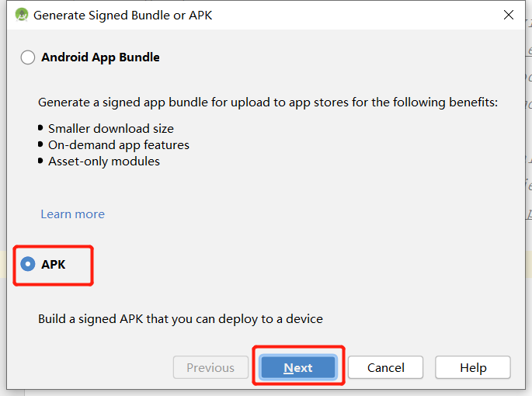Image resolution: width=532 pixels, height=396 pixels.
Task: Click the dialog title 'Generate Signed Bundle or APK'
Action: (x=123, y=15)
